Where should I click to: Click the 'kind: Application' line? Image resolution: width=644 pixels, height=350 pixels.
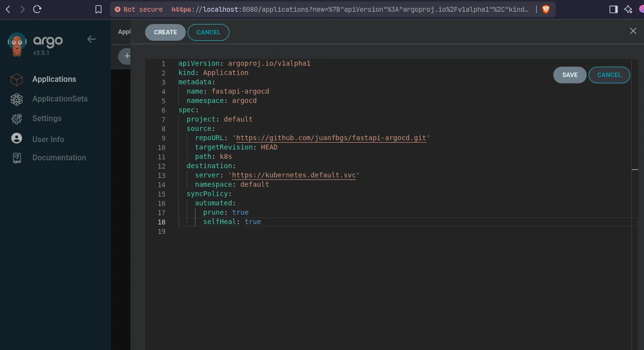[213, 73]
